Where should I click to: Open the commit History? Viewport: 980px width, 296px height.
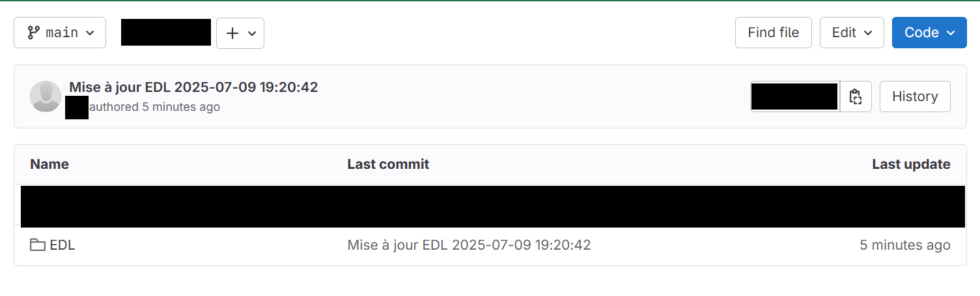pos(915,96)
